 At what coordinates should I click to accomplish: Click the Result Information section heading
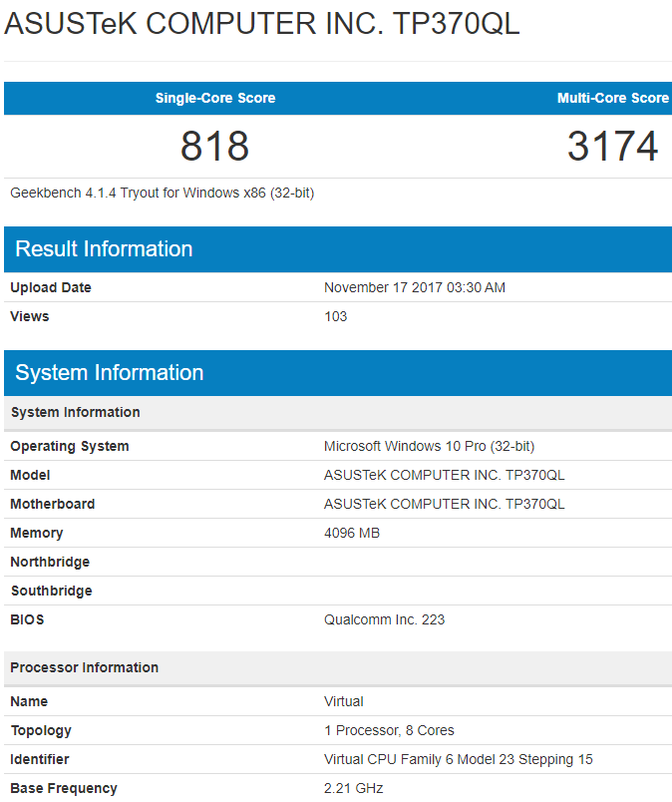[x=104, y=249]
